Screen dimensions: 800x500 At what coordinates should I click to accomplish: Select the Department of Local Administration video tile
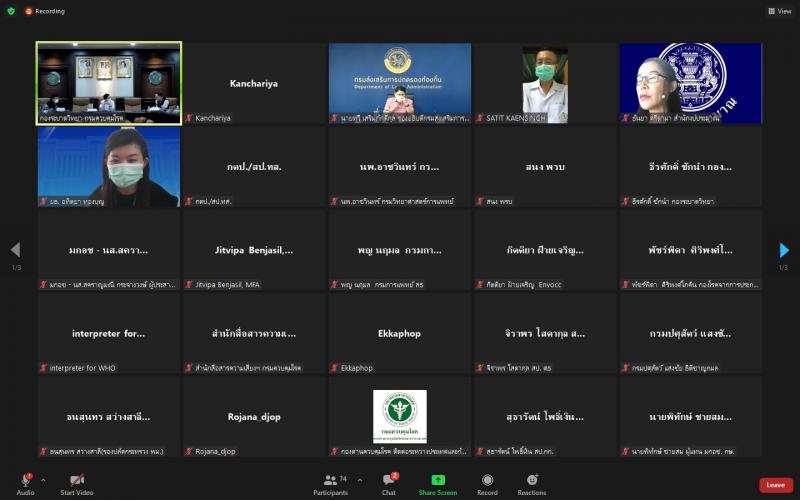pos(399,83)
